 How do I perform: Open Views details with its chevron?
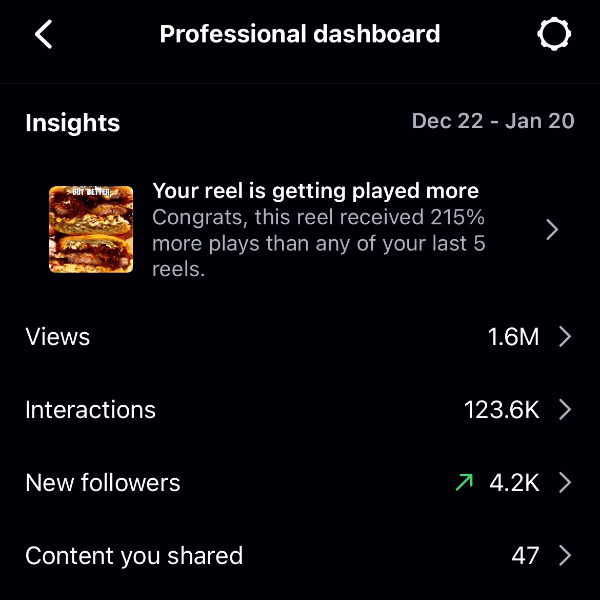pyautogui.click(x=565, y=337)
